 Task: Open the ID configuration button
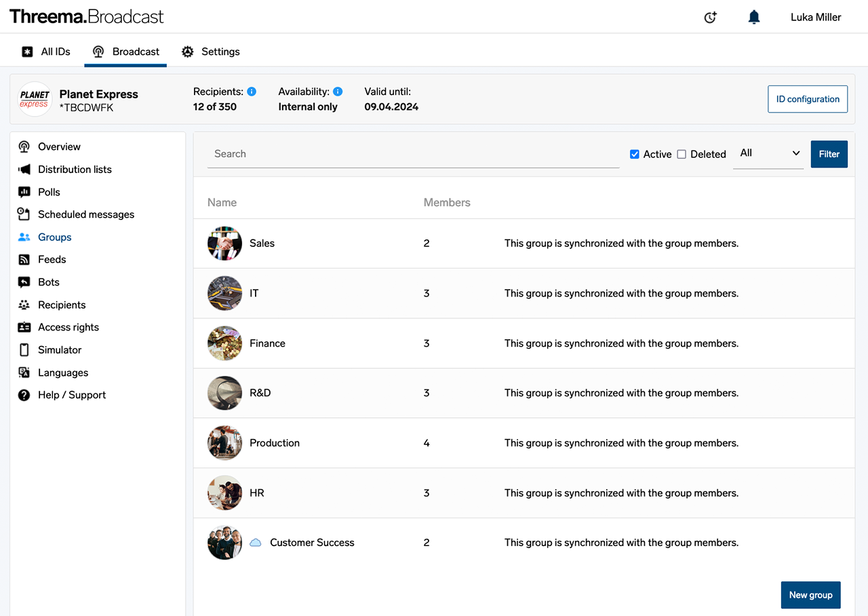[x=807, y=99]
